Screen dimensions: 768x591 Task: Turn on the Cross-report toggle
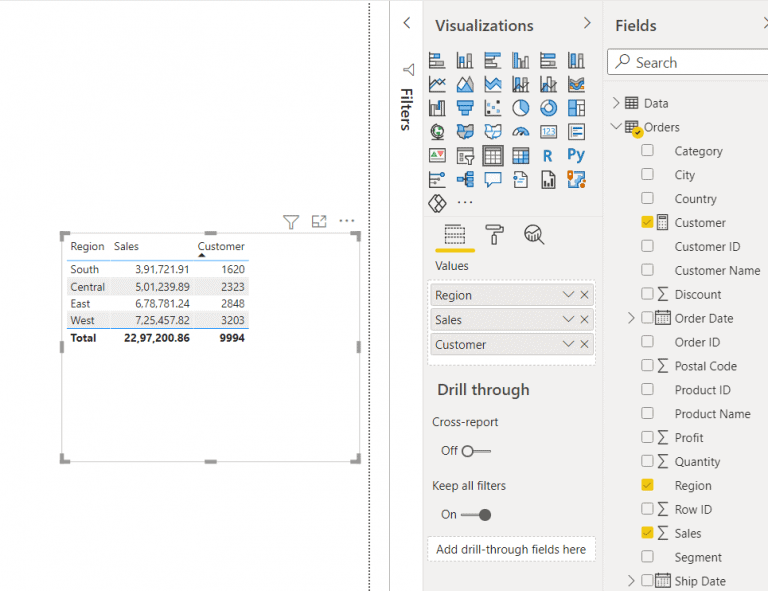tap(476, 451)
